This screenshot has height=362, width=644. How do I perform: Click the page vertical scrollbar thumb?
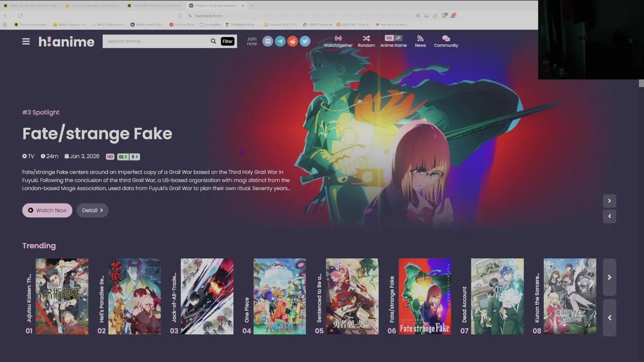point(641,83)
